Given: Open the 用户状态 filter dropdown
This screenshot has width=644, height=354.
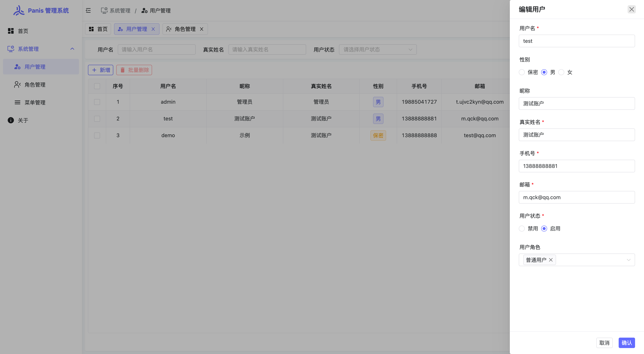Looking at the screenshot, I should 378,50.
